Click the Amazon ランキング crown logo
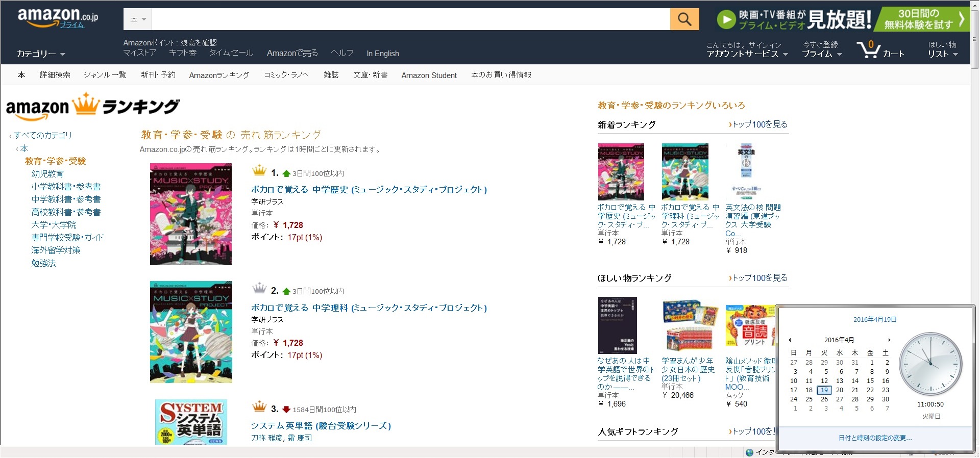Viewport: 980px width, 458px height. (93, 106)
